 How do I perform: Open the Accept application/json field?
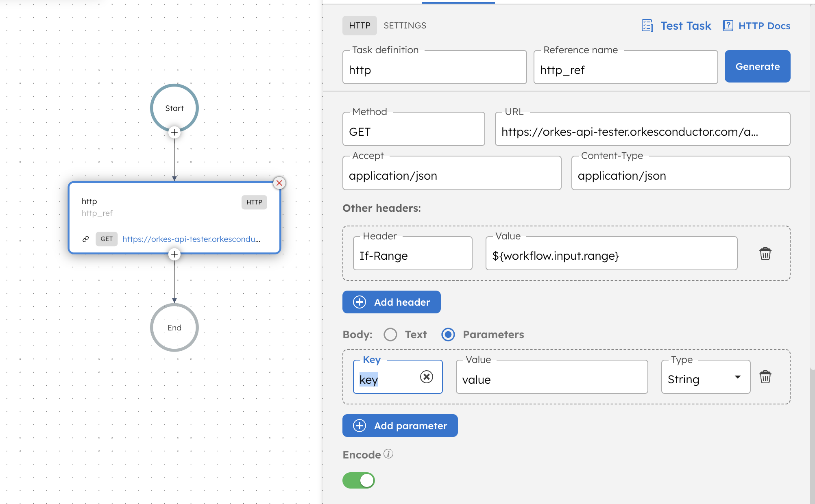(452, 173)
